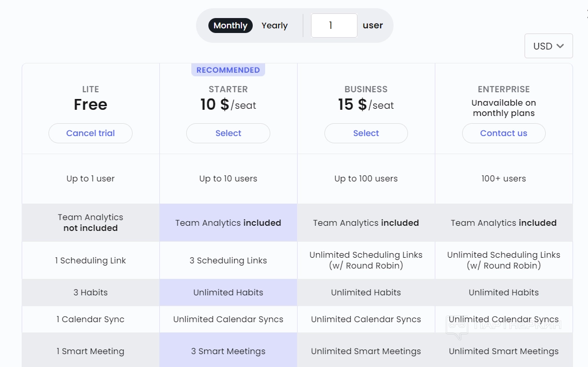Screen dimensions: 588x367
Task: Click the RECOMMENDED badge
Action: tap(228, 70)
